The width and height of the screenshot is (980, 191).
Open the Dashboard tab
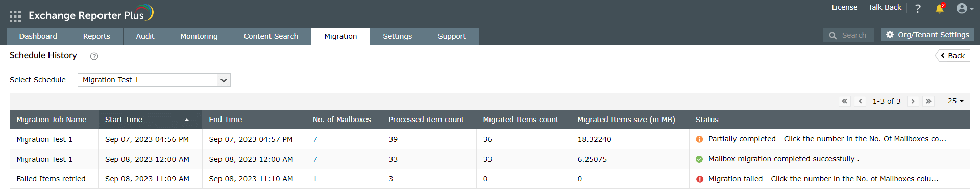point(38,36)
